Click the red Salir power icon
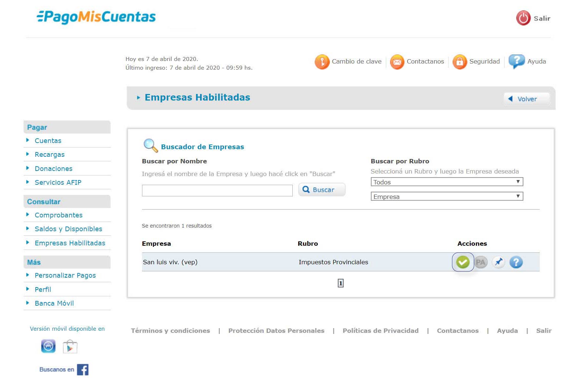Viewport: 571px width, 392px height. pos(523,18)
